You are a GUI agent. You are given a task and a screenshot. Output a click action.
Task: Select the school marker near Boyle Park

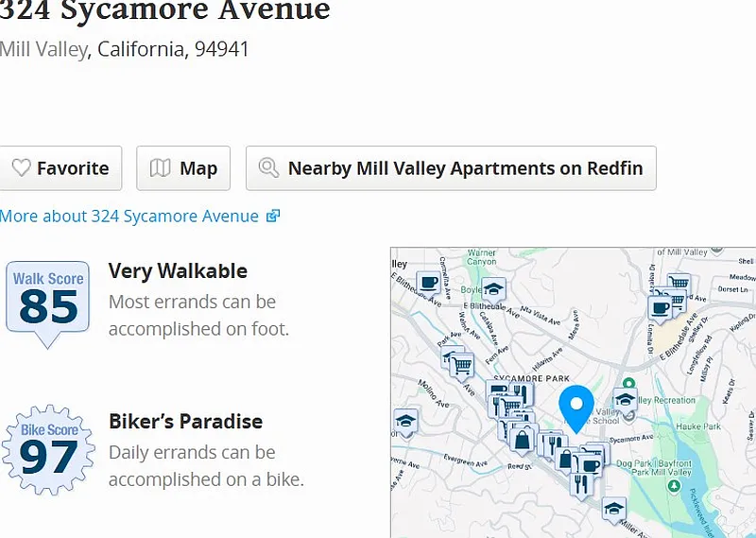494,289
